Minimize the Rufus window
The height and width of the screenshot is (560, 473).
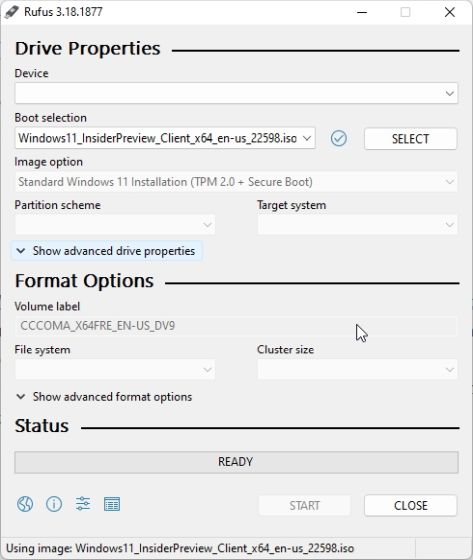(362, 12)
